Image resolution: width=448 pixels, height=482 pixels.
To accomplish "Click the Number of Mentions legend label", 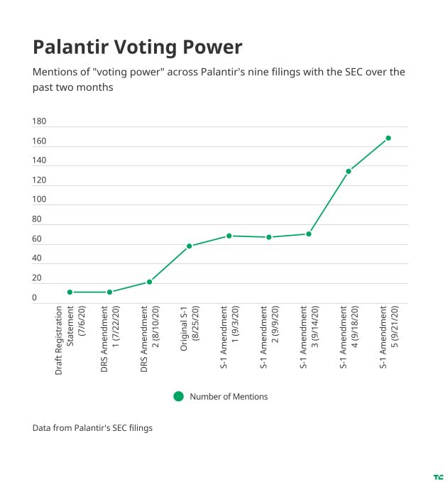I will pyautogui.click(x=229, y=396).
